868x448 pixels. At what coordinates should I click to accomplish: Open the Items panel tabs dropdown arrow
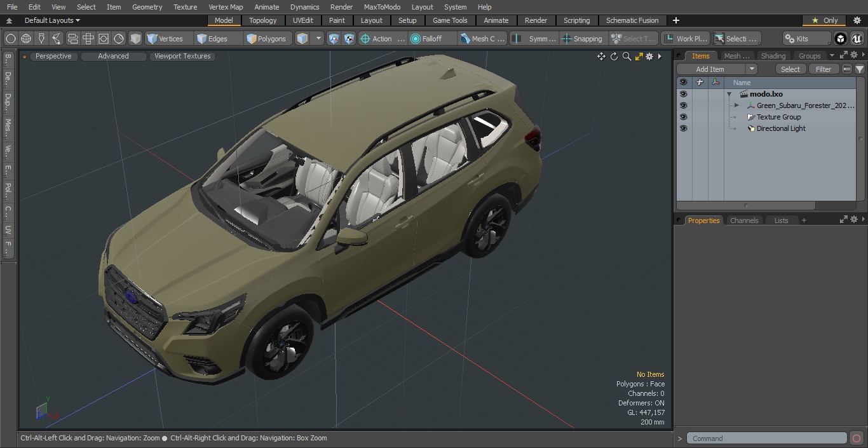(832, 56)
